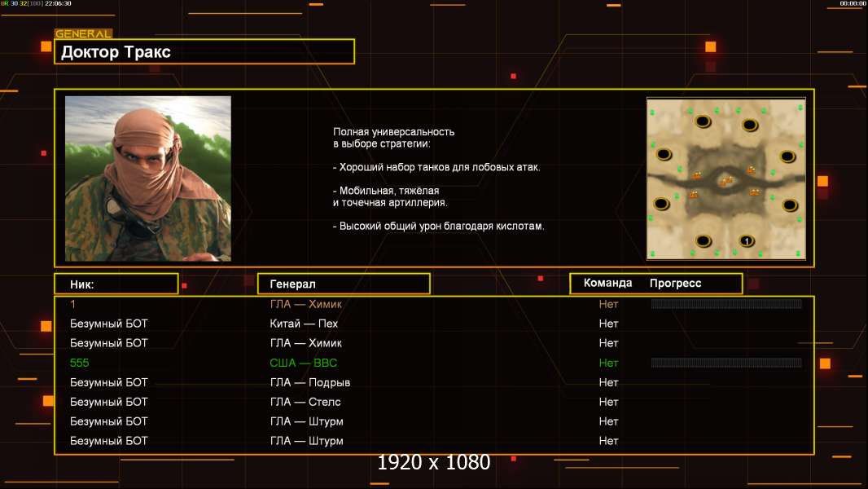Click the 'Мобильная, тяжёлая' artillery description line
This screenshot has height=489, width=868.
point(386,191)
